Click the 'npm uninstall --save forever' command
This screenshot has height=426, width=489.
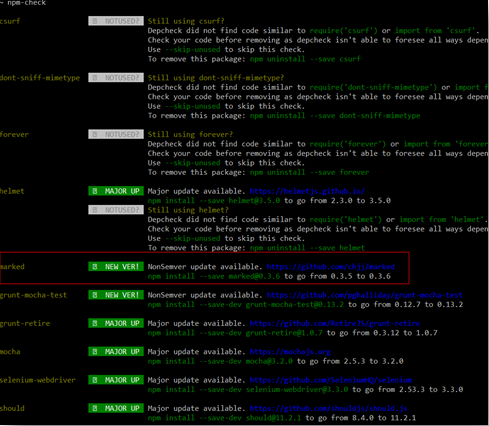309,172
